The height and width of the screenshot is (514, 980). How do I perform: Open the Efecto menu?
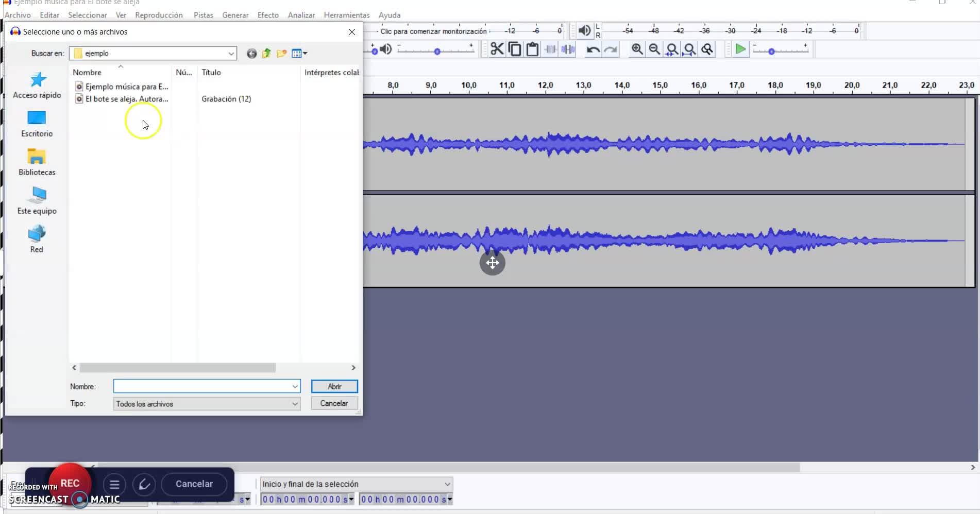tap(268, 15)
